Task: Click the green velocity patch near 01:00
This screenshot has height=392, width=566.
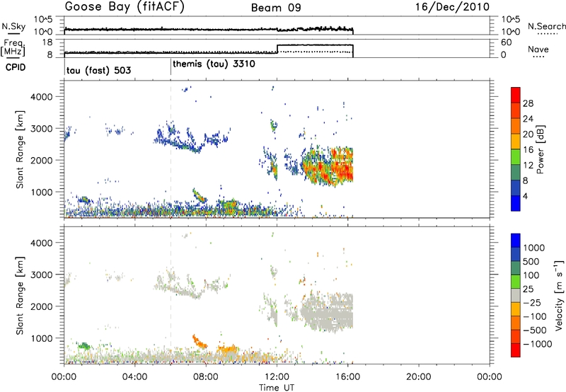Action: (x=84, y=346)
